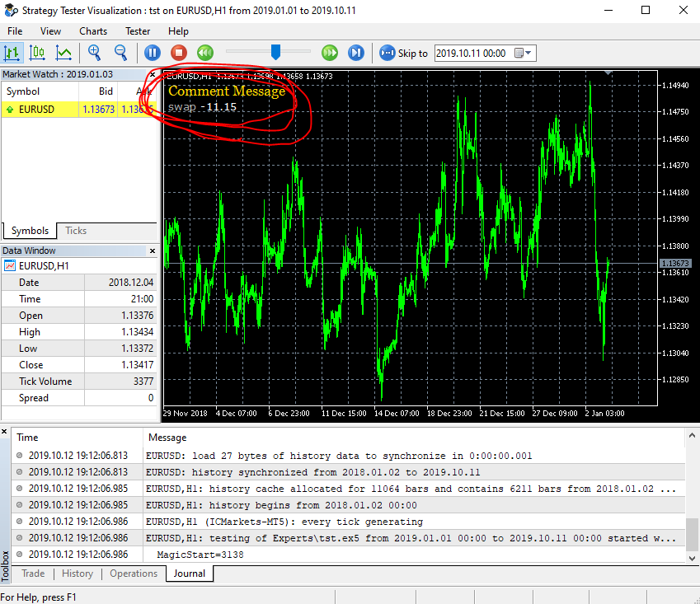Zoom in on the chart
700x604 pixels.
click(94, 53)
